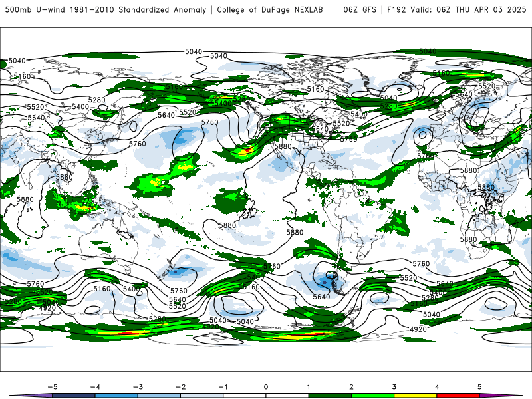Click the red anomaly core off the US West Coast
Viewport: 532px width, 399px height.
pyautogui.click(x=247, y=149)
